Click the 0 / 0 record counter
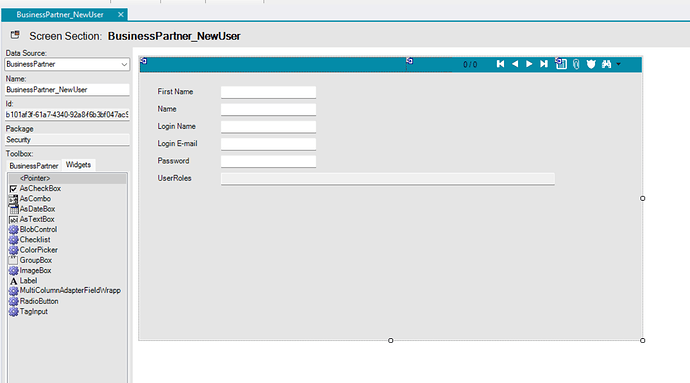 [x=470, y=65]
